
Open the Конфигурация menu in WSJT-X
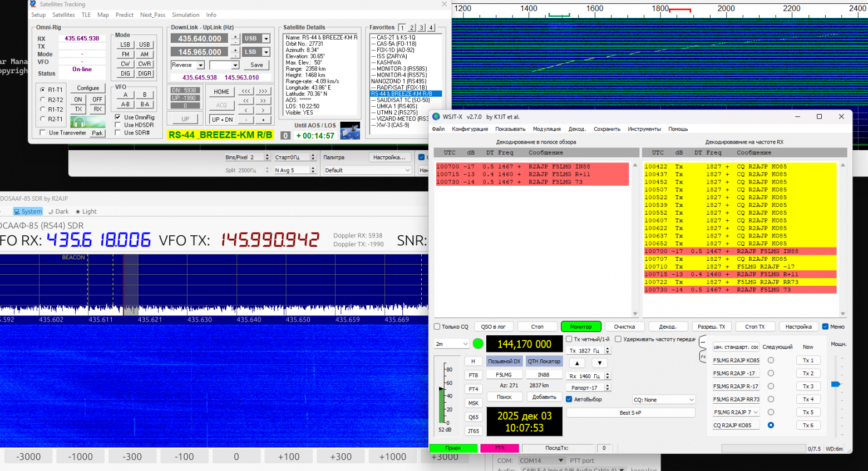click(x=470, y=129)
